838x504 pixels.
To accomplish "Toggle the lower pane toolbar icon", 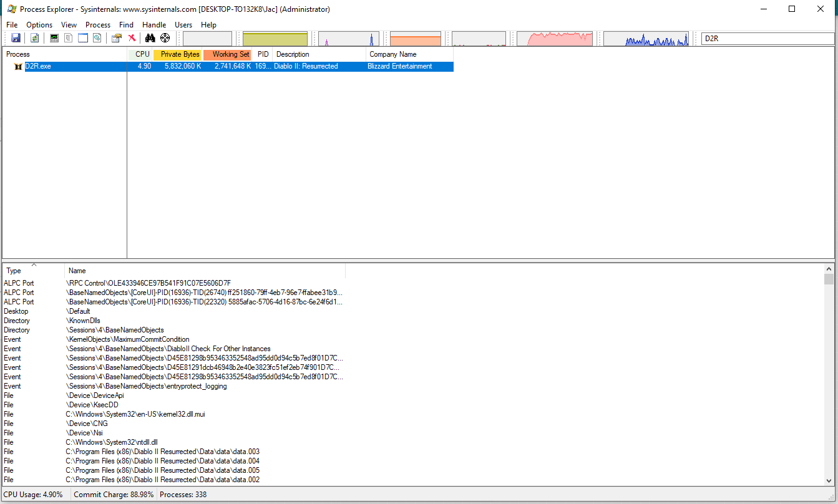I will point(83,38).
